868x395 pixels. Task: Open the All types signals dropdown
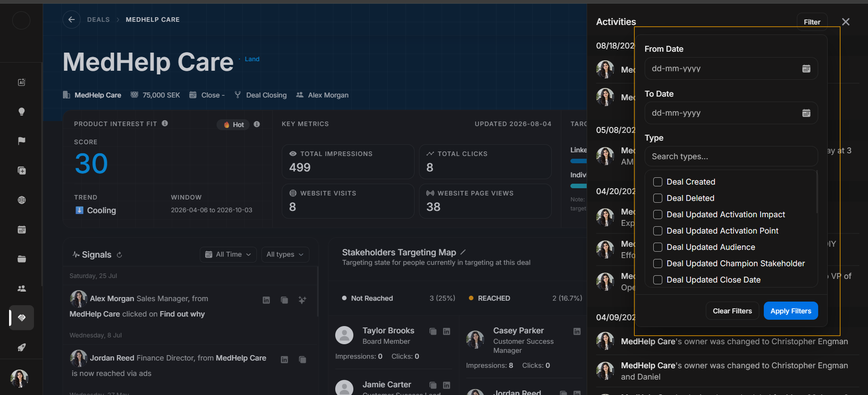click(285, 254)
